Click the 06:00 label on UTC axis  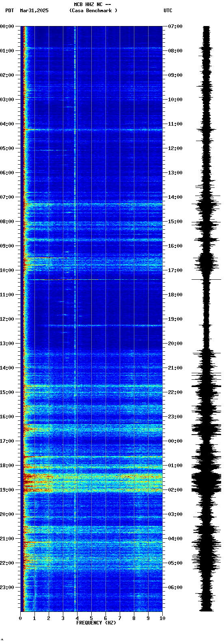(x=175, y=587)
